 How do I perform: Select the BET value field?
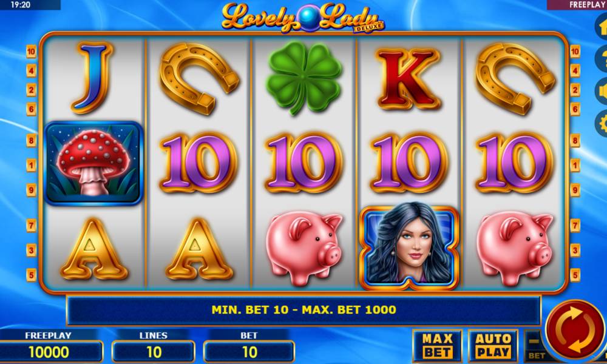(x=249, y=352)
